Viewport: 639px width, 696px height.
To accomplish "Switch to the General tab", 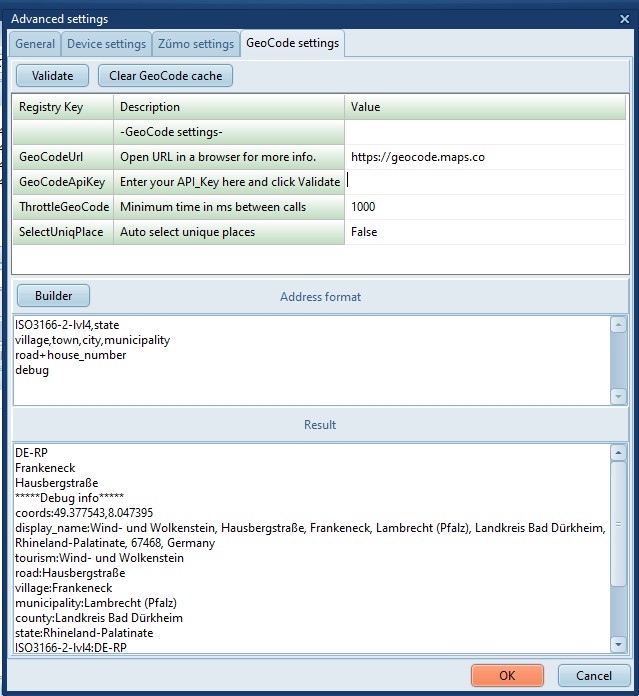I will 35,44.
